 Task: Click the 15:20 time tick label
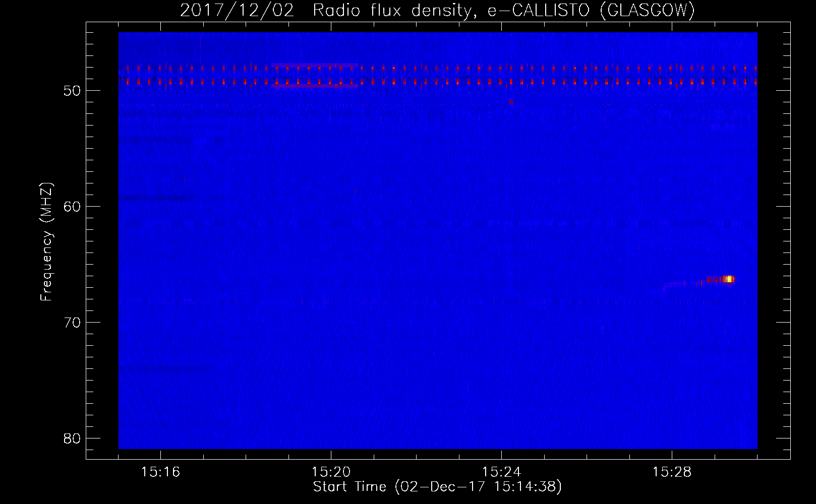point(331,472)
